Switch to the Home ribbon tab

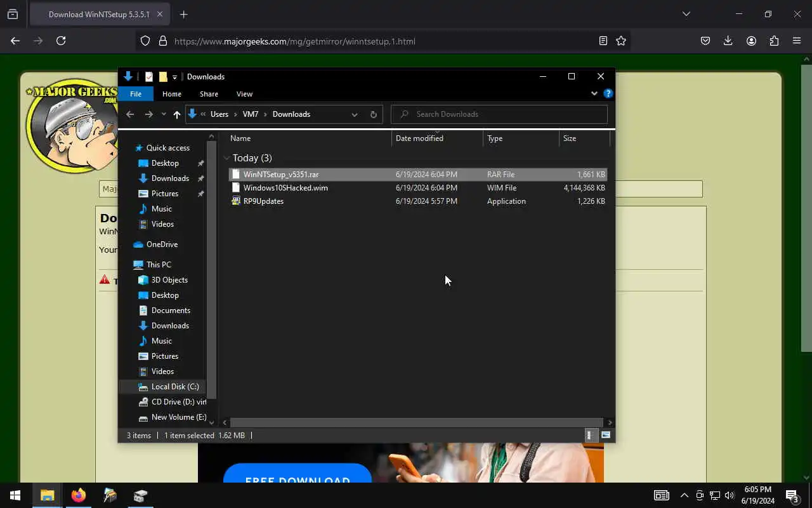coord(171,94)
